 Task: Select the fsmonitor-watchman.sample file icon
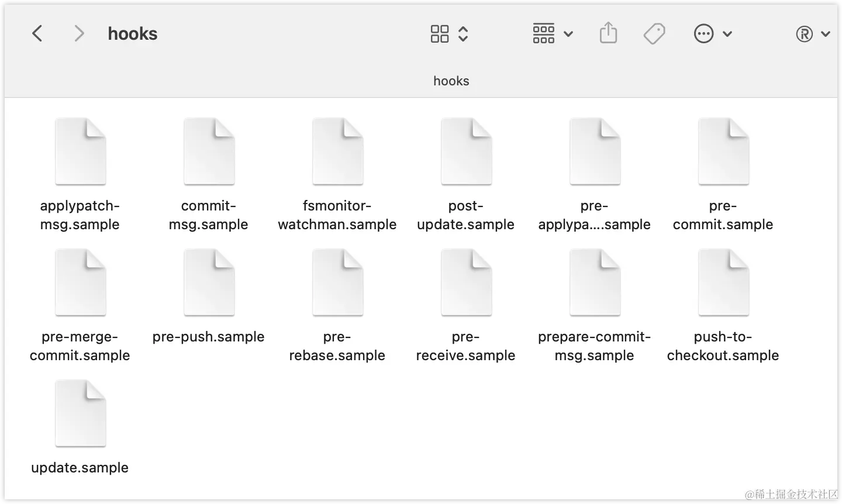tap(338, 151)
